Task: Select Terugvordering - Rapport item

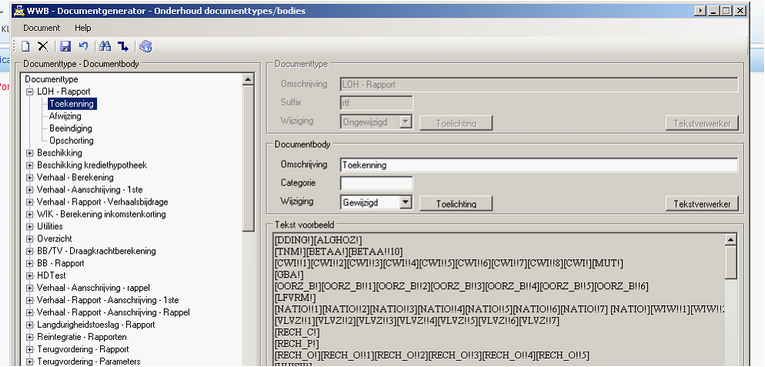Action: pos(83,349)
